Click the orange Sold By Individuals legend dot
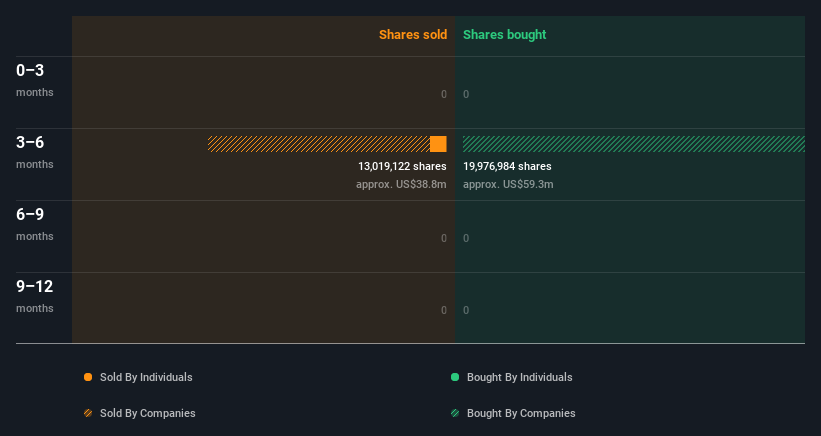Screen dimensions: 821x436 pyautogui.click(x=88, y=377)
